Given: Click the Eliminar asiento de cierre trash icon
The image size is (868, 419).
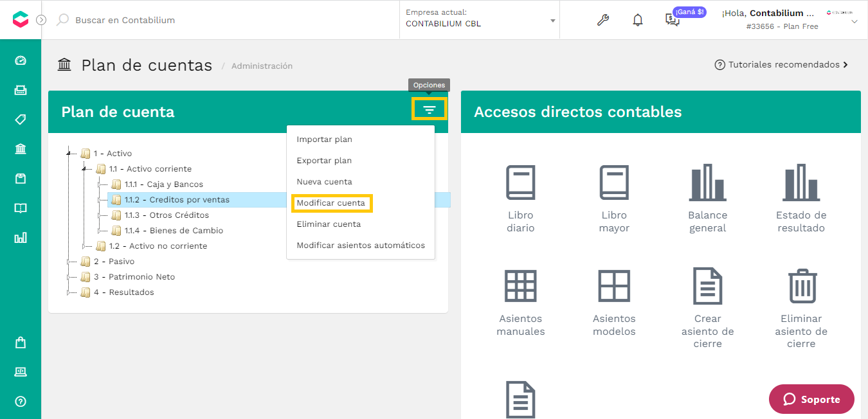Looking at the screenshot, I should click(x=802, y=286).
